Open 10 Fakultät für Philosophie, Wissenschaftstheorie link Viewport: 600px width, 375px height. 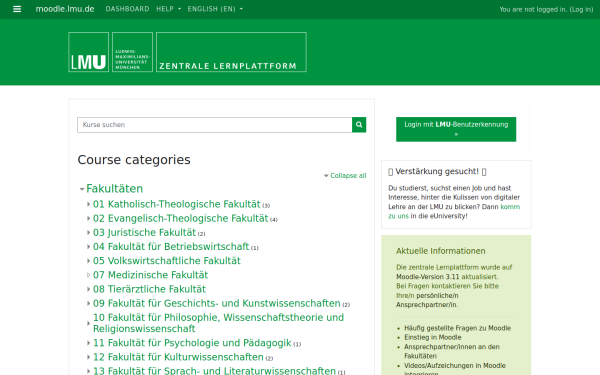coord(218,323)
